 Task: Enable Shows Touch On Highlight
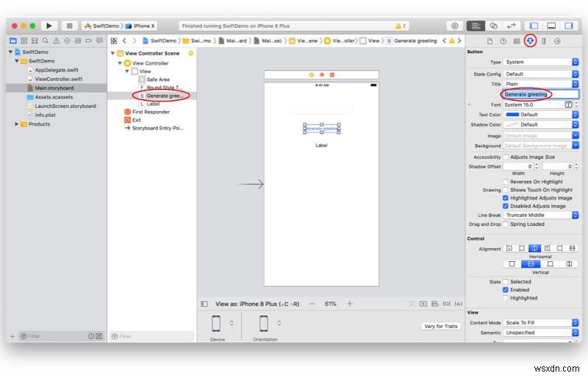pyautogui.click(x=506, y=190)
